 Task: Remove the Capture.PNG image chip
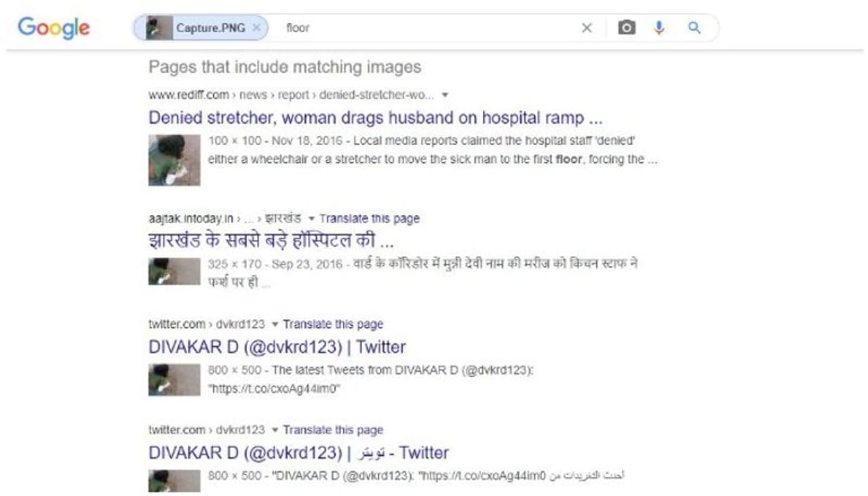[x=256, y=28]
